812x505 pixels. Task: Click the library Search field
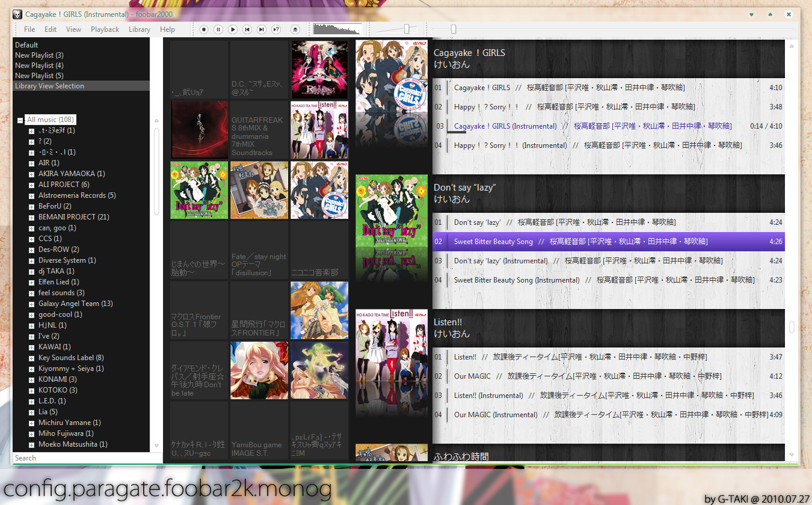[x=87, y=458]
